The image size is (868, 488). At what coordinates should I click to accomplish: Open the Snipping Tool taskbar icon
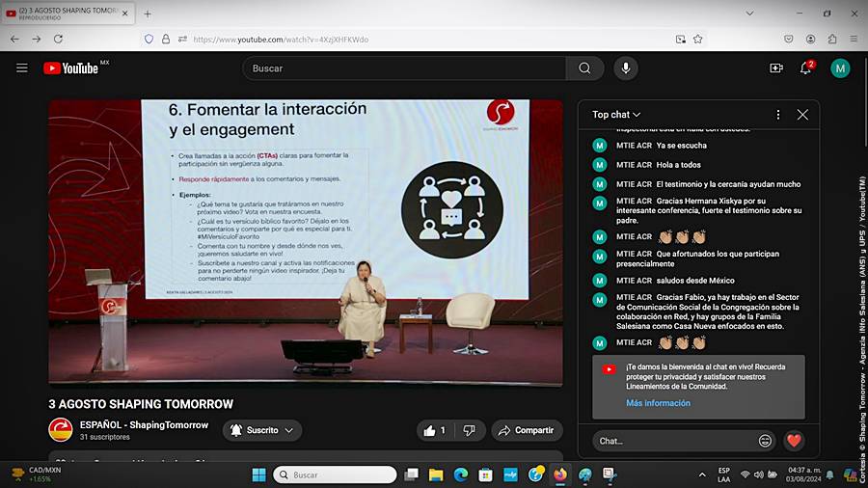(x=610, y=474)
